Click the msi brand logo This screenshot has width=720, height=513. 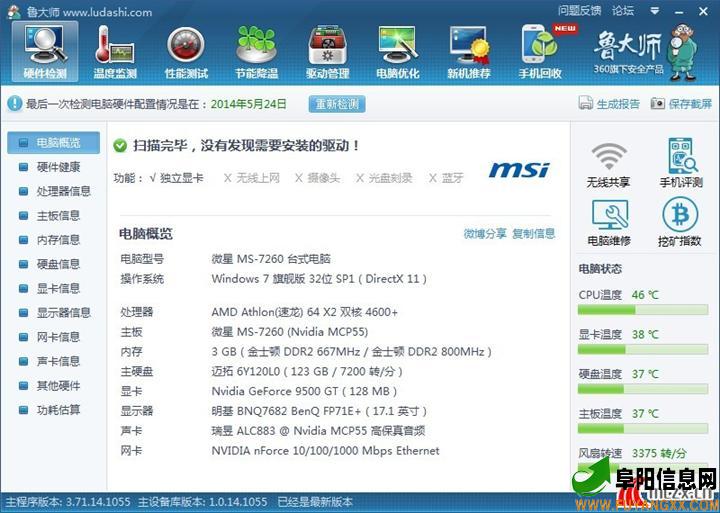tap(519, 170)
